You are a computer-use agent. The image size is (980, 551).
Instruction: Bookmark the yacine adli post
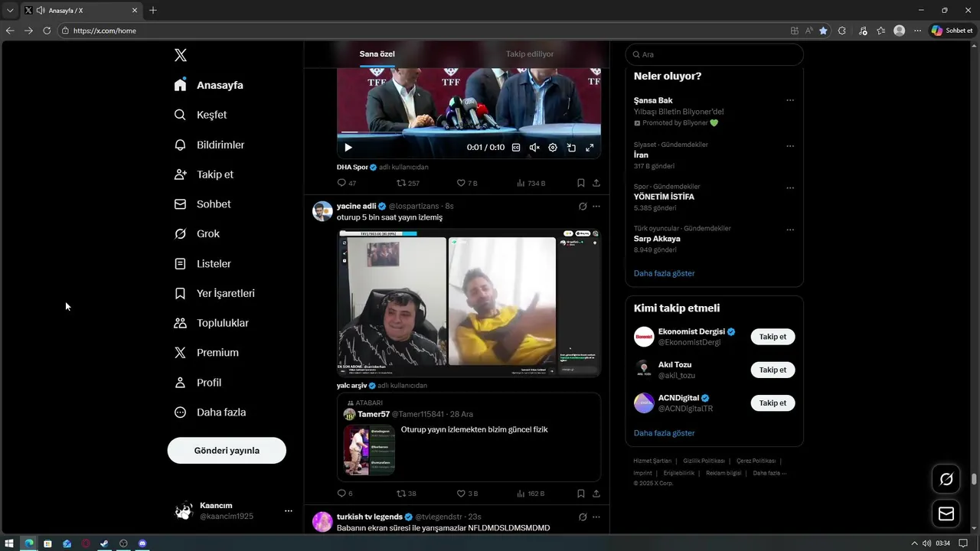point(581,494)
